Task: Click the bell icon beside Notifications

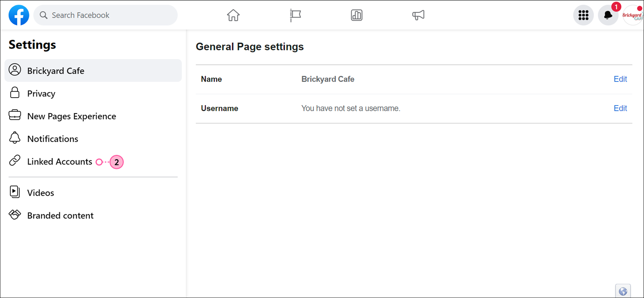Action: pos(15,138)
